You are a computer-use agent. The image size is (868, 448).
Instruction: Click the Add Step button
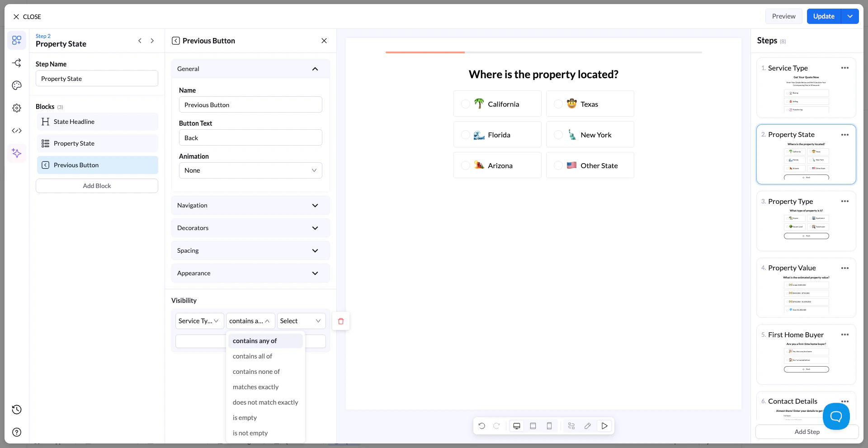click(807, 432)
